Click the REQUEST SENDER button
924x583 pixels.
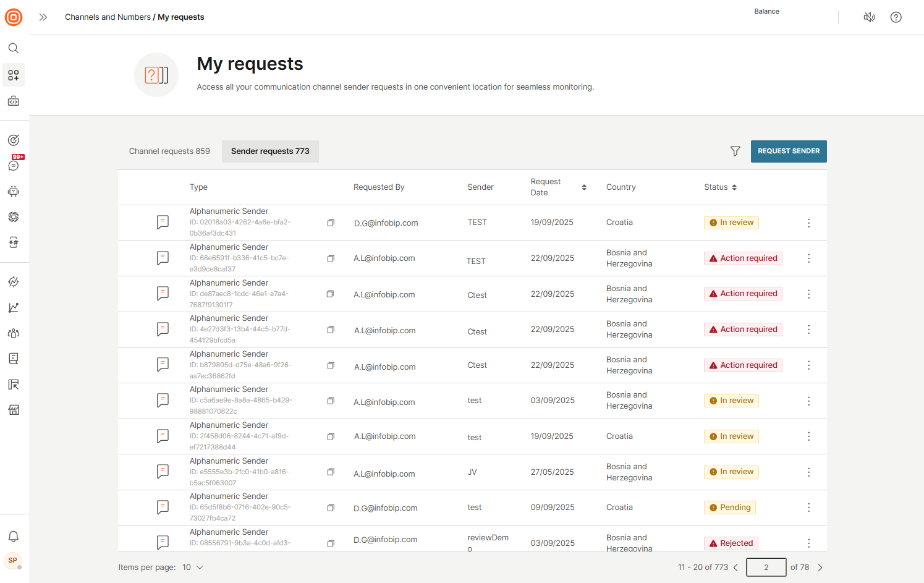[x=788, y=151]
